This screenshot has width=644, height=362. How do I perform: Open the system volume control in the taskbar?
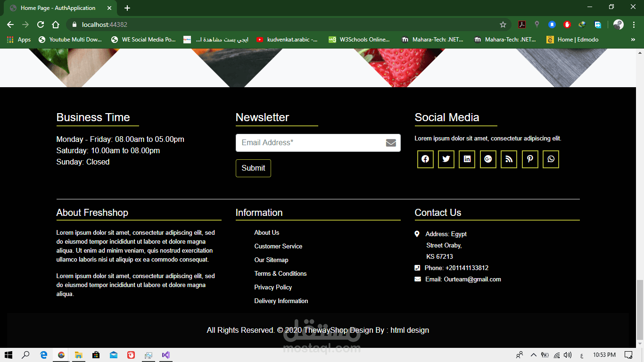567,355
